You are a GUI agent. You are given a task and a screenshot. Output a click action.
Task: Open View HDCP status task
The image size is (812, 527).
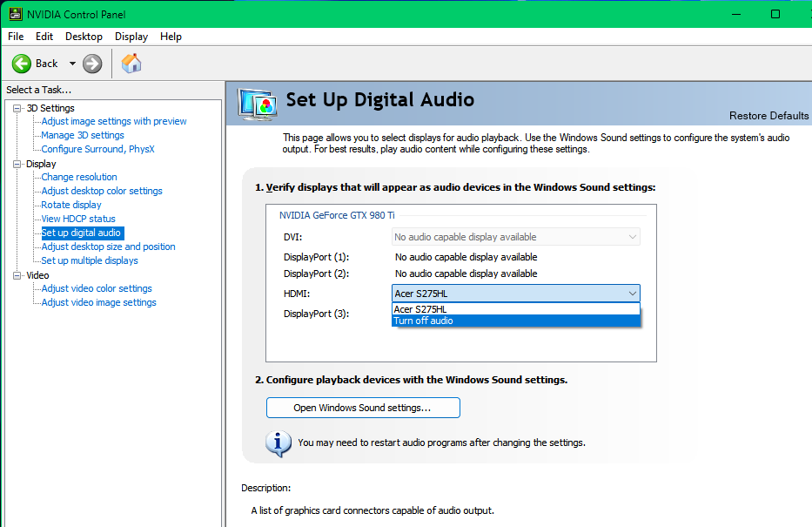78,220
